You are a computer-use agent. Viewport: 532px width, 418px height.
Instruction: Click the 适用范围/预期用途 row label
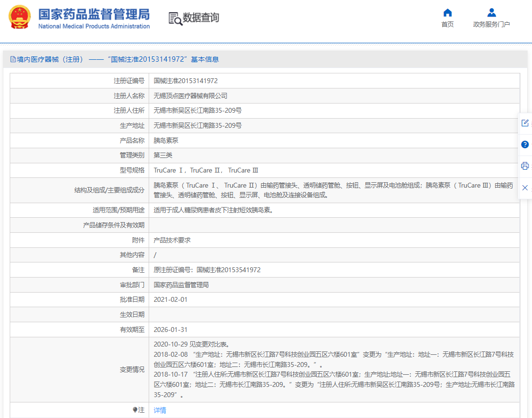click(119, 210)
